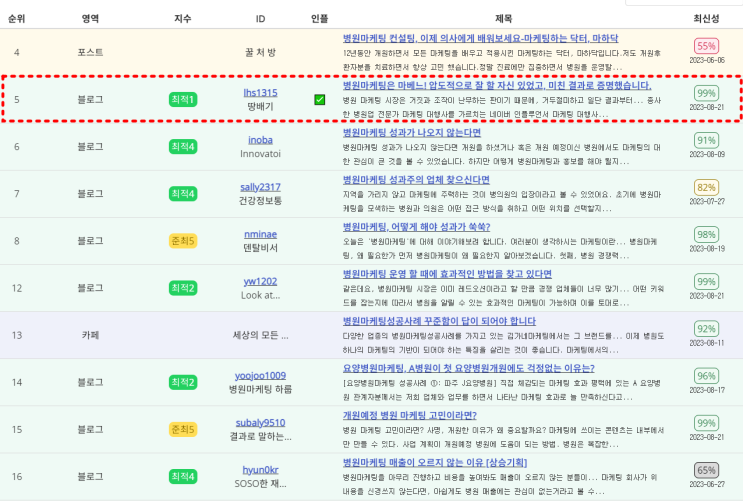This screenshot has height=501, width=743.
Task: Click the 준최5 badge in the subaly9510 row
Action: (x=183, y=429)
